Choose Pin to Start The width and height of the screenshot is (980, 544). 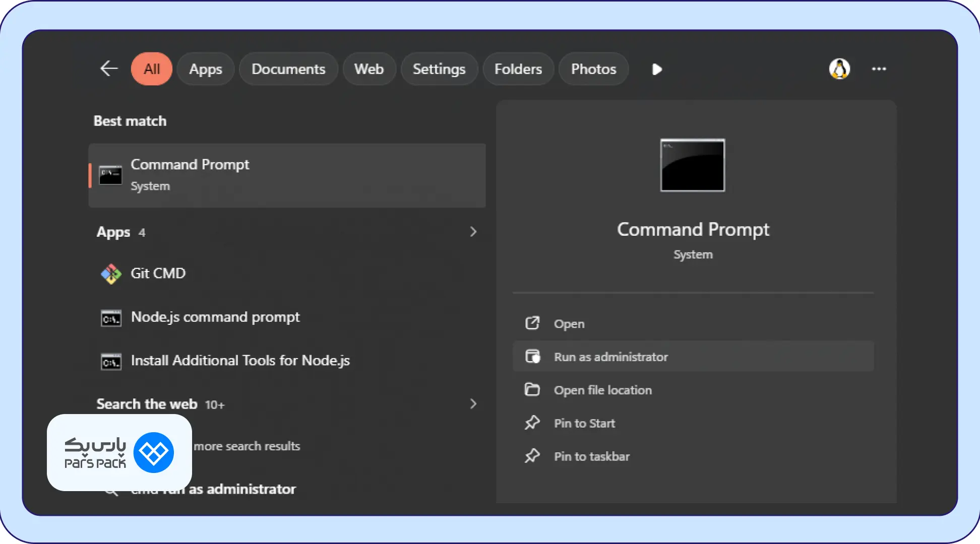[x=693, y=423]
